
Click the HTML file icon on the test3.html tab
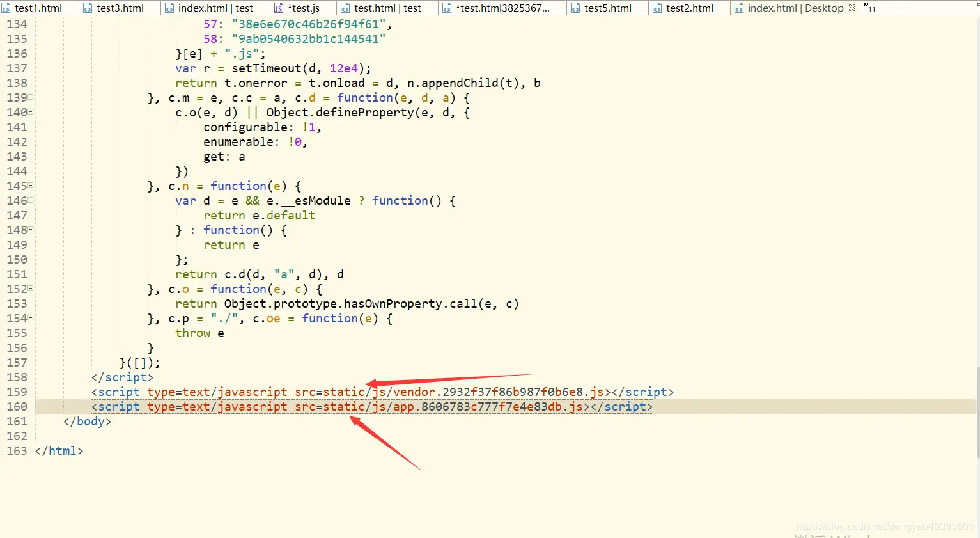tap(88, 8)
